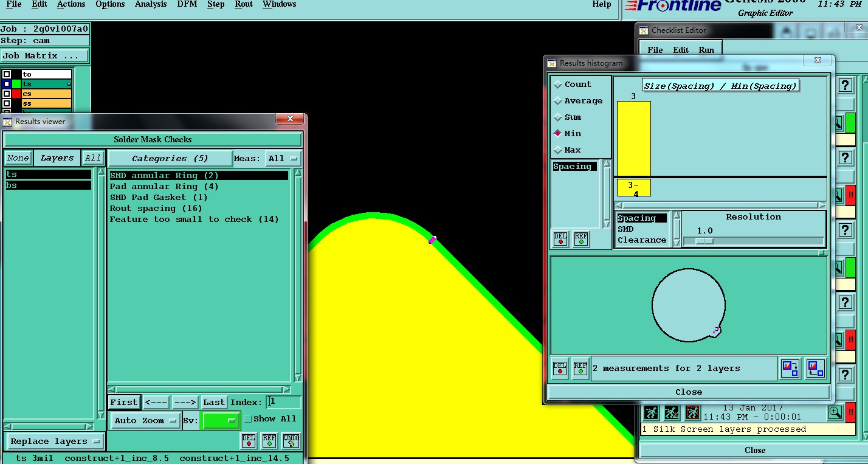The width and height of the screenshot is (868, 464).
Task: Open the File menu in main menu bar
Action: tap(13, 4)
